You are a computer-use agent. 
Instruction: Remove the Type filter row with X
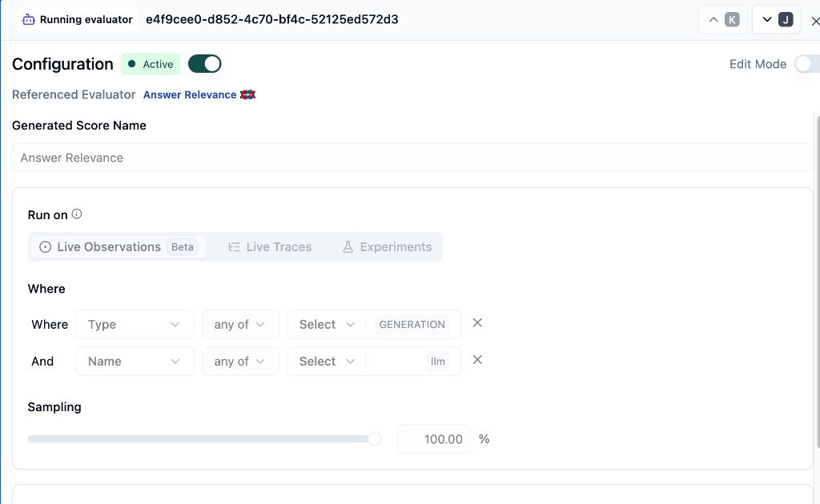click(x=477, y=323)
